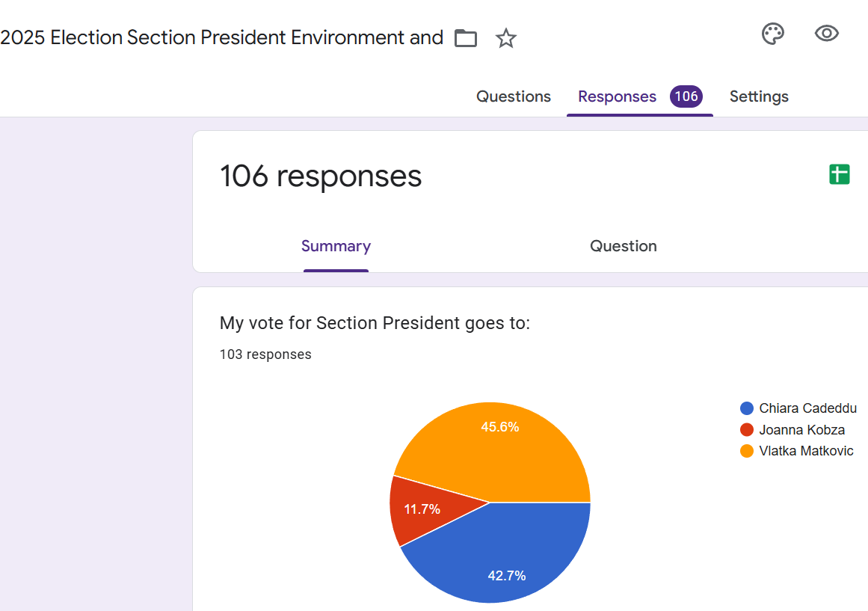Click the 106 responses count badge
The height and width of the screenshot is (611, 868).
click(x=686, y=96)
